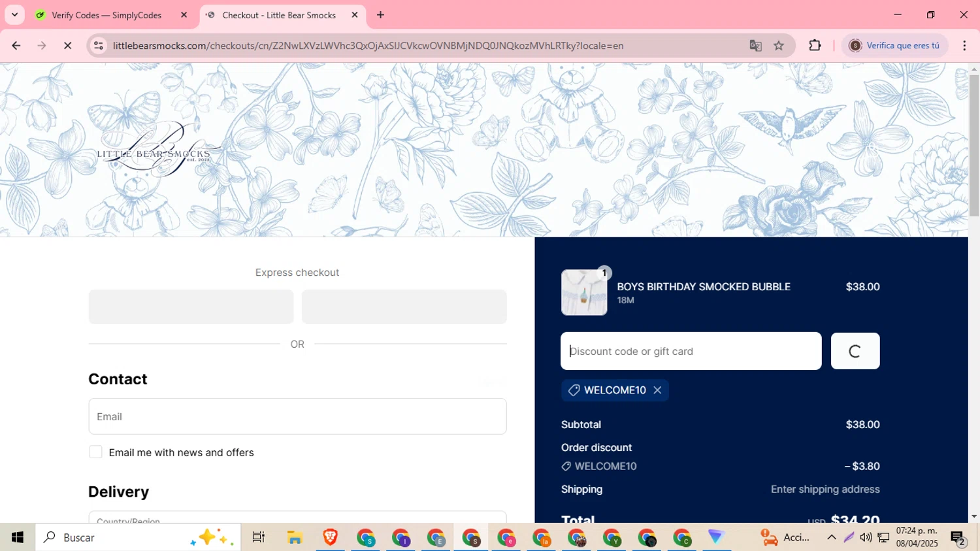Click BOYS BIRTHDAY SMOCKED BUBBLE title
The image size is (980, 551).
704,287
